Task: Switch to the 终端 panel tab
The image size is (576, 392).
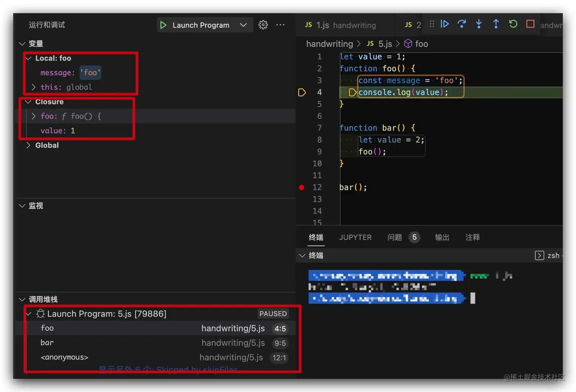Action: tap(316, 237)
